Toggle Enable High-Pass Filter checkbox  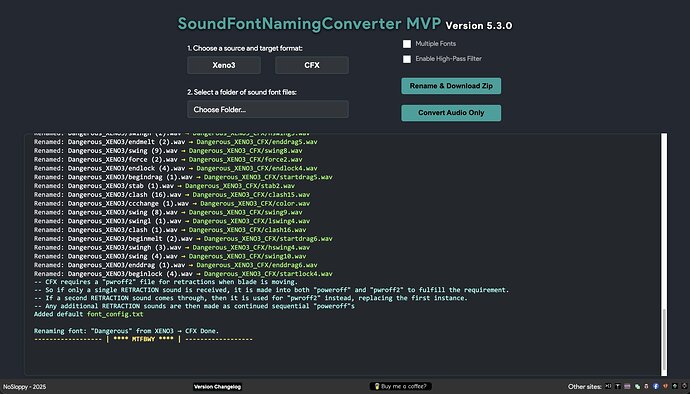point(407,59)
